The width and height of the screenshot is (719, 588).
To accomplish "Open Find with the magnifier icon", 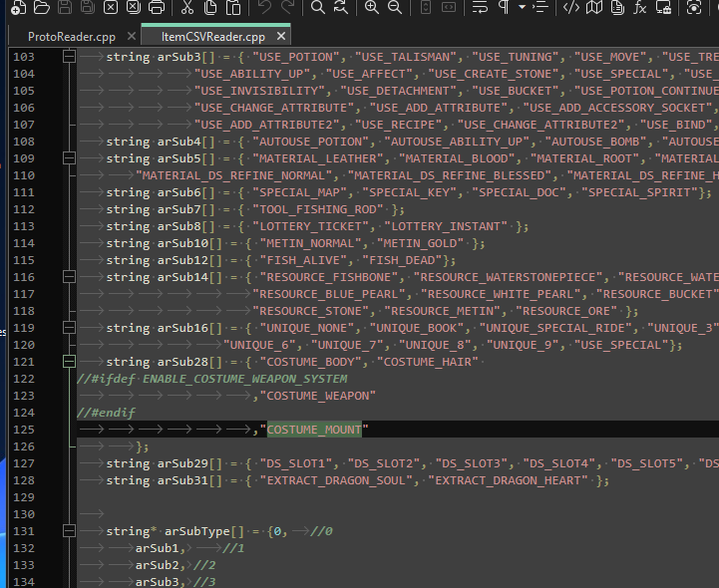I will click(x=318, y=7).
